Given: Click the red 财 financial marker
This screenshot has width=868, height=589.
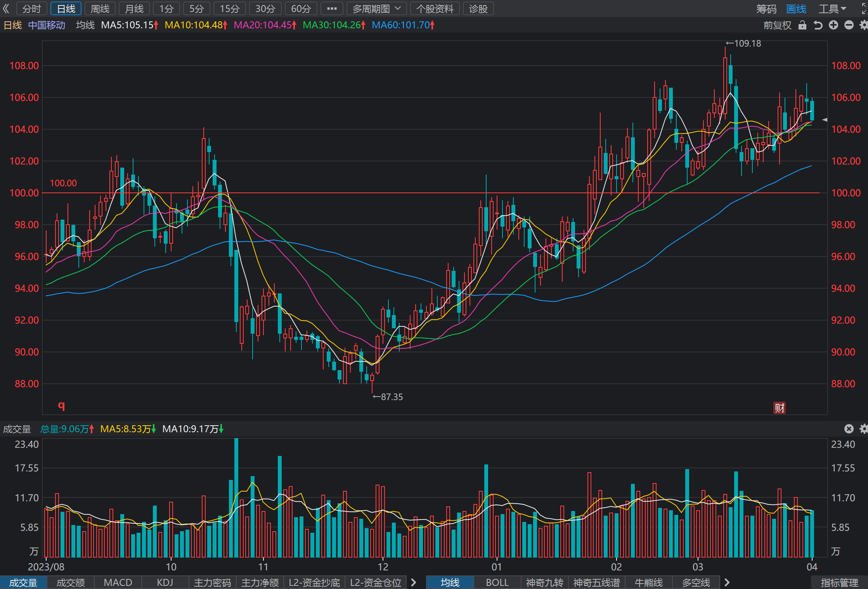Looking at the screenshot, I should pyautogui.click(x=780, y=408).
